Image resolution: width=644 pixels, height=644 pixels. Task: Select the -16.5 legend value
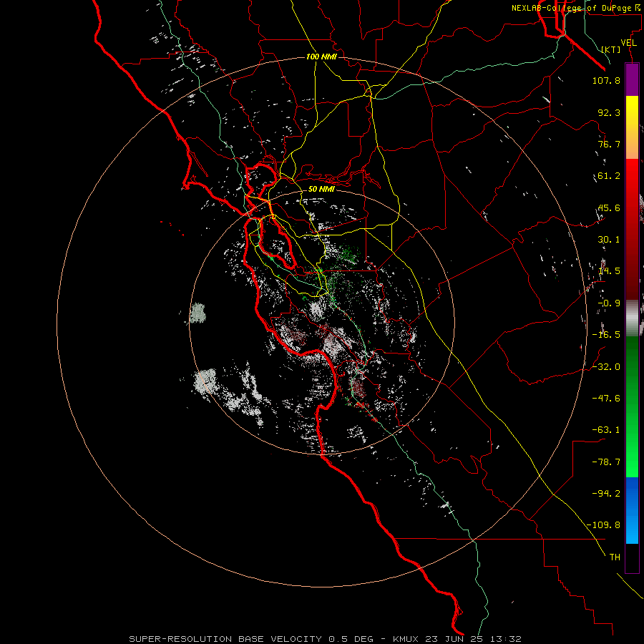coord(606,335)
